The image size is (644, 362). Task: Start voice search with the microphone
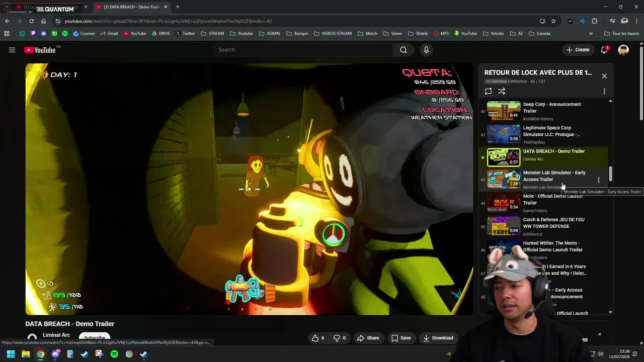click(426, 50)
